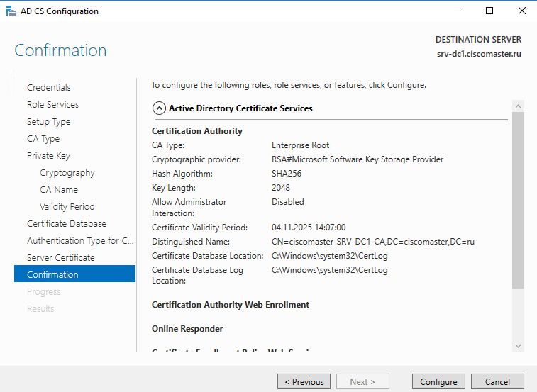
Task: Click the Disabled administrator interaction value
Action: point(288,202)
